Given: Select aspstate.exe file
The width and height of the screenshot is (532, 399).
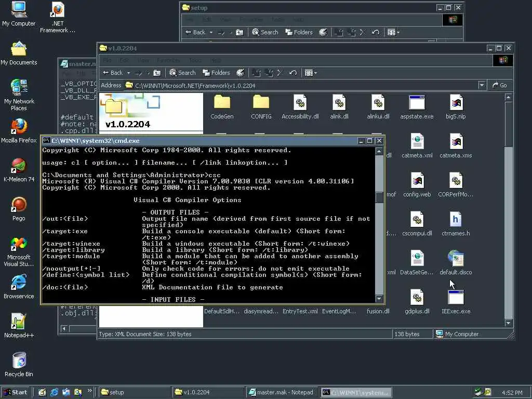Looking at the screenshot, I should pyautogui.click(x=417, y=107).
